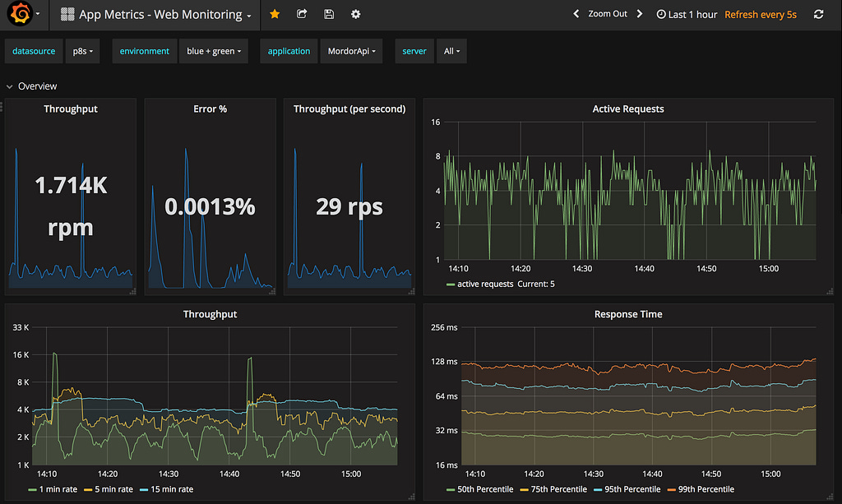
Task: Save the dashboard with floppy disk icon
Action: point(329,14)
